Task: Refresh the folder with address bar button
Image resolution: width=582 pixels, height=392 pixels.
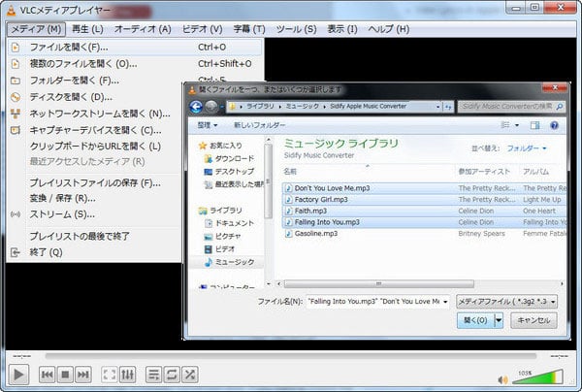Action: point(448,107)
